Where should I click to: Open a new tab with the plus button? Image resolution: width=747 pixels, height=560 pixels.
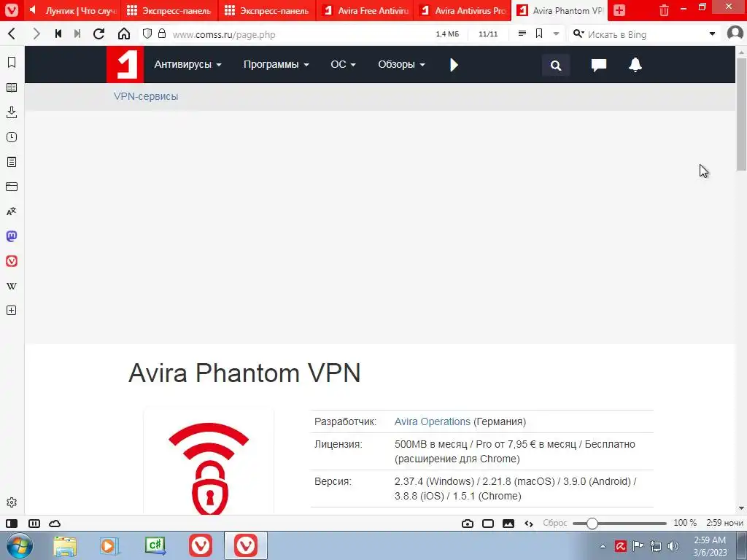coord(619,10)
